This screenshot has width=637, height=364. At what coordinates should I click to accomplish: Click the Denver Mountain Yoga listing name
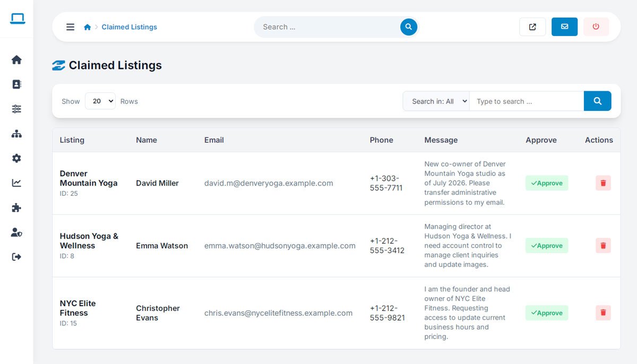[x=89, y=178]
